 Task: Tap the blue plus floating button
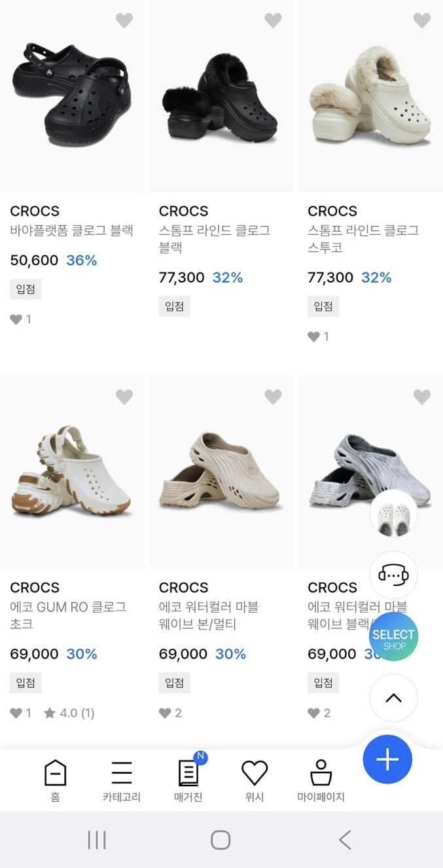pos(387,759)
